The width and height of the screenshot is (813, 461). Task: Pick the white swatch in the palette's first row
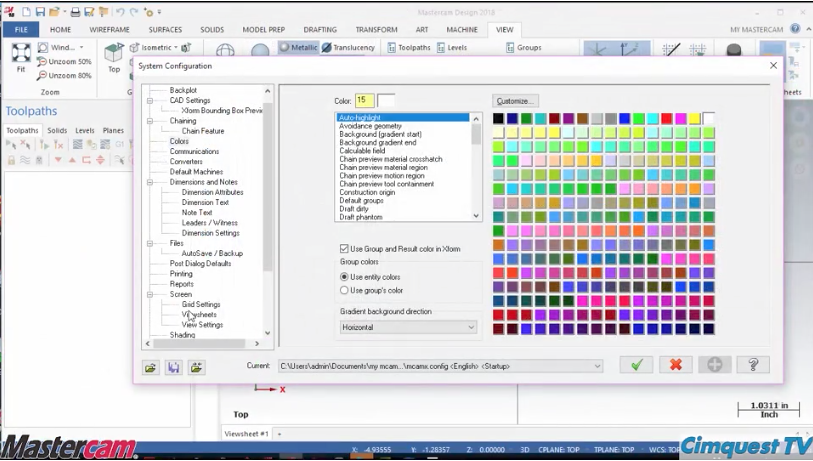709,119
